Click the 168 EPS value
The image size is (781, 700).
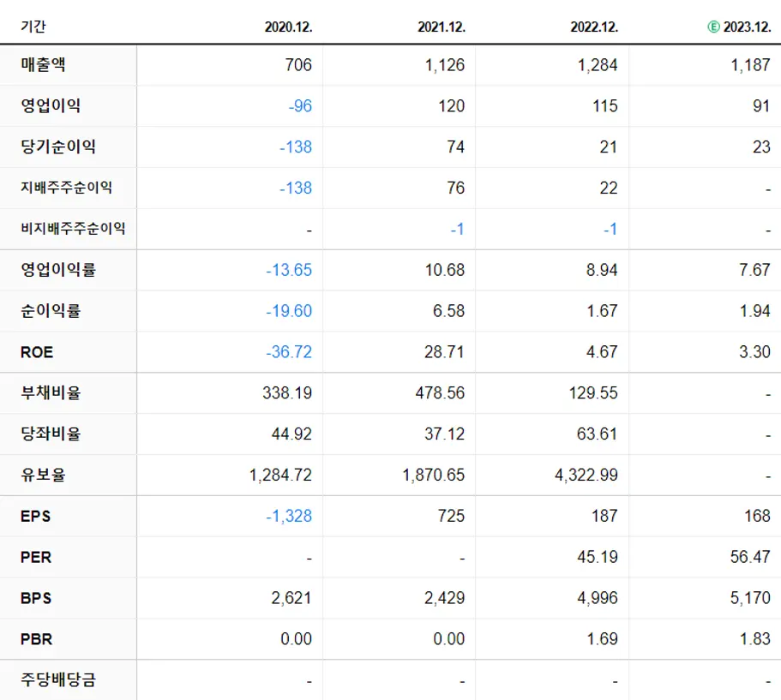click(758, 517)
